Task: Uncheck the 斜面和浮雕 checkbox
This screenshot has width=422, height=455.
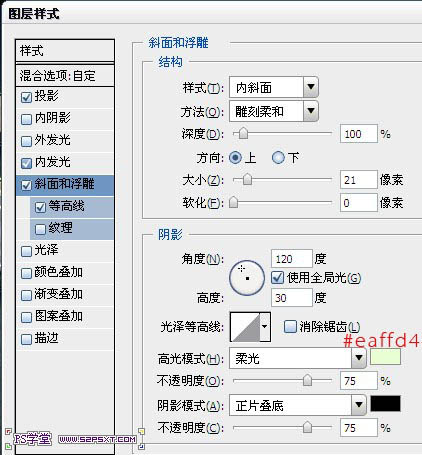Action: (x=26, y=185)
